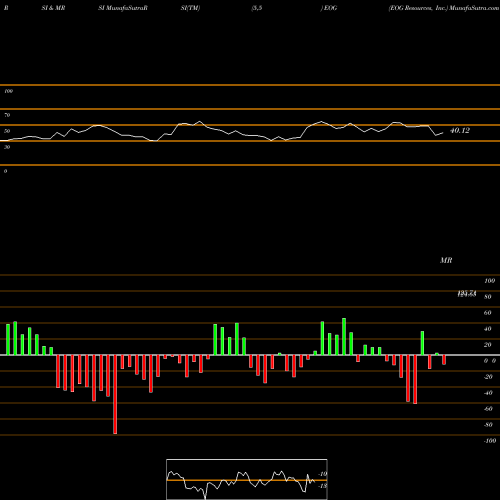Click the '0 0' zero-line label on MR axis

[490, 361]
